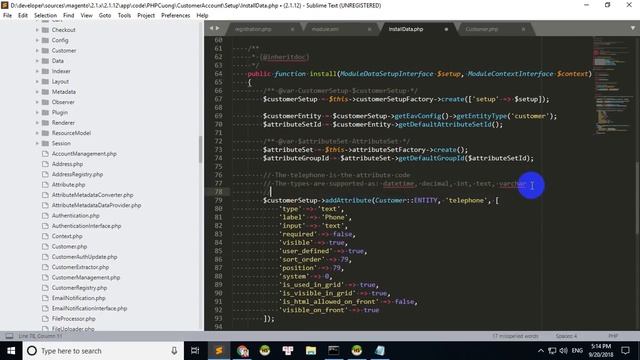640x360 pixels.
Task: Open the Windows Start menu
Action: pos(11,351)
